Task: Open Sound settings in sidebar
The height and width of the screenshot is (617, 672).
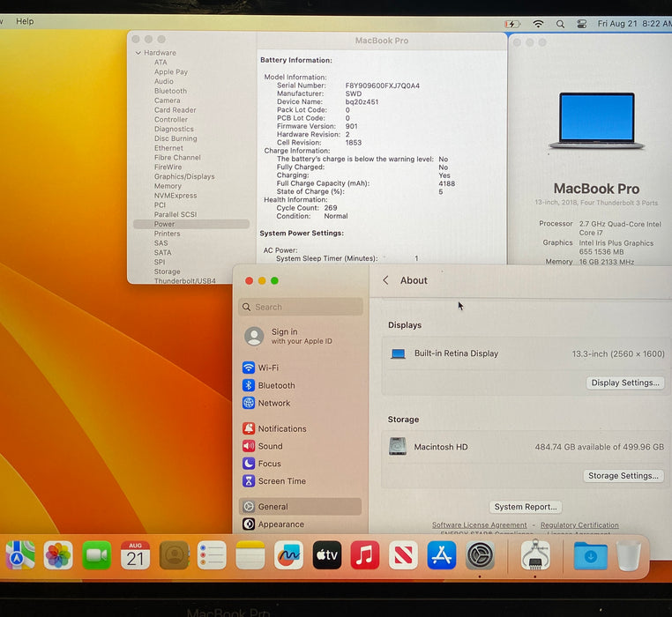Action: (262, 446)
